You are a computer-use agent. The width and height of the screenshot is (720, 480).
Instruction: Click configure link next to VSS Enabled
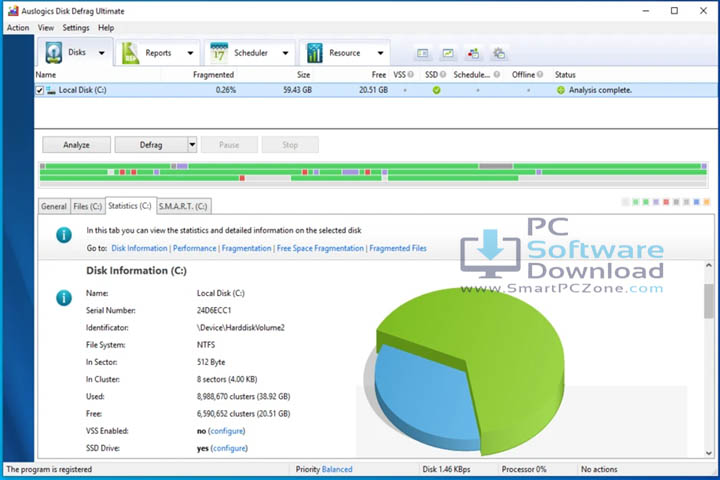point(226,431)
